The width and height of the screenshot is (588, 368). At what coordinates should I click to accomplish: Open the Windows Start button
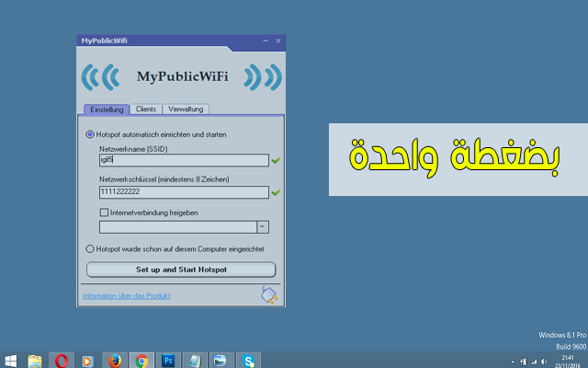[10, 362]
